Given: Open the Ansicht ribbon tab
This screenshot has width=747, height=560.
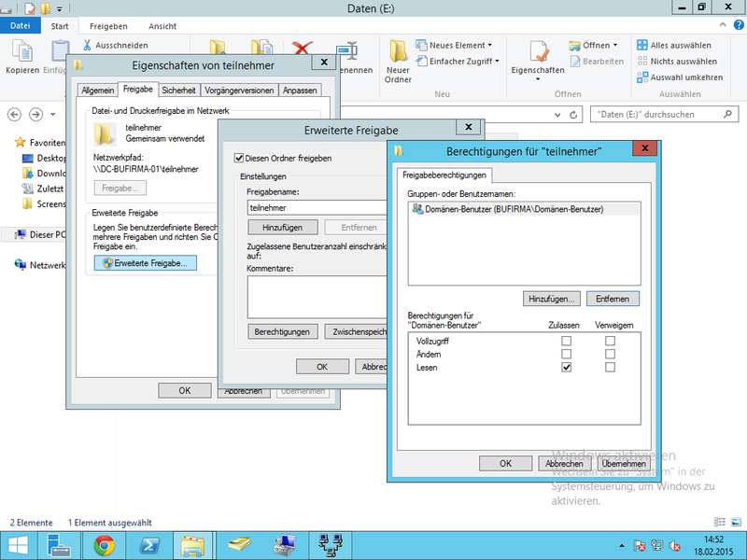Looking at the screenshot, I should coord(162,26).
